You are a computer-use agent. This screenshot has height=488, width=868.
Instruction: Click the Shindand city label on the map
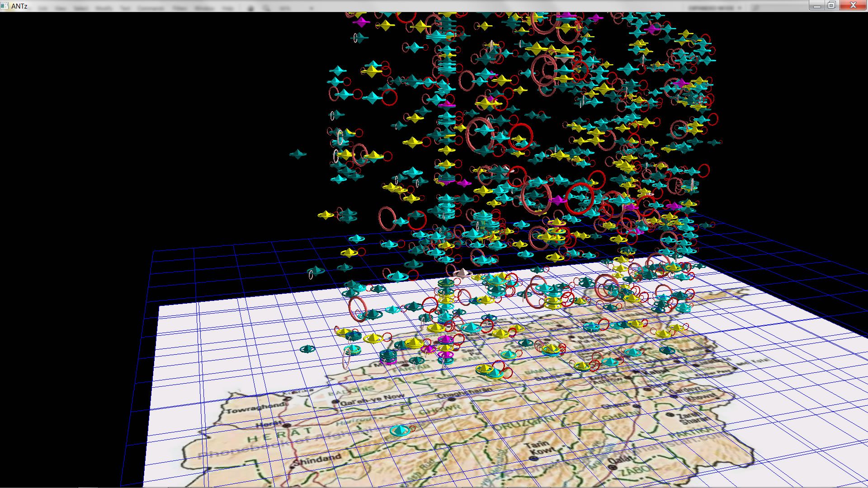[317, 460]
